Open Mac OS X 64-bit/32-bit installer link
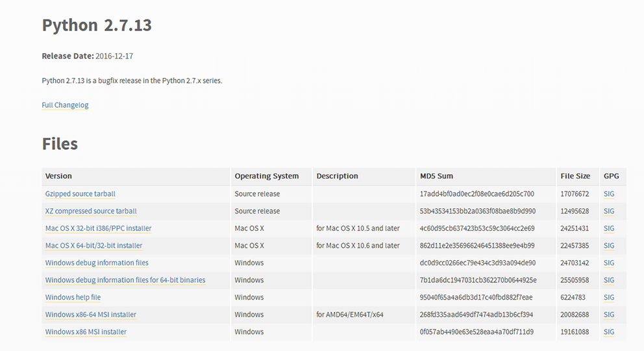Image resolution: width=644 pixels, height=351 pixels. [93, 245]
